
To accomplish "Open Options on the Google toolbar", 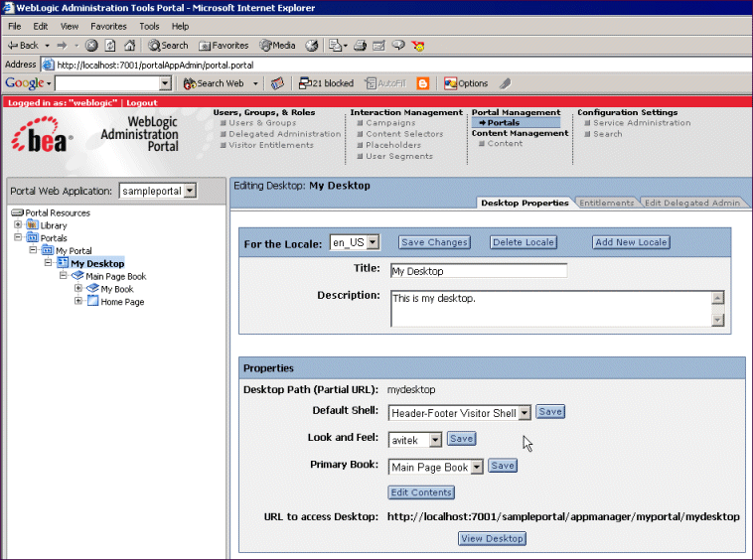I will coord(465,83).
